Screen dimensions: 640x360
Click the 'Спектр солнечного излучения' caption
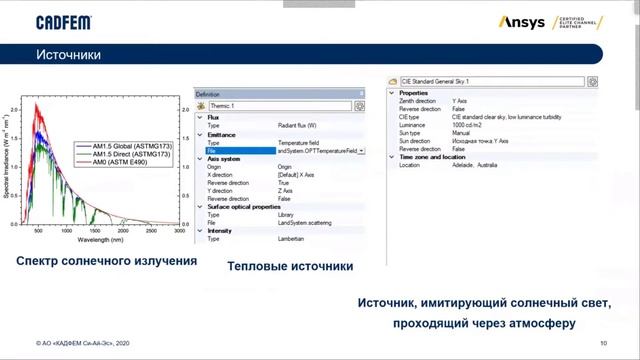pyautogui.click(x=107, y=261)
